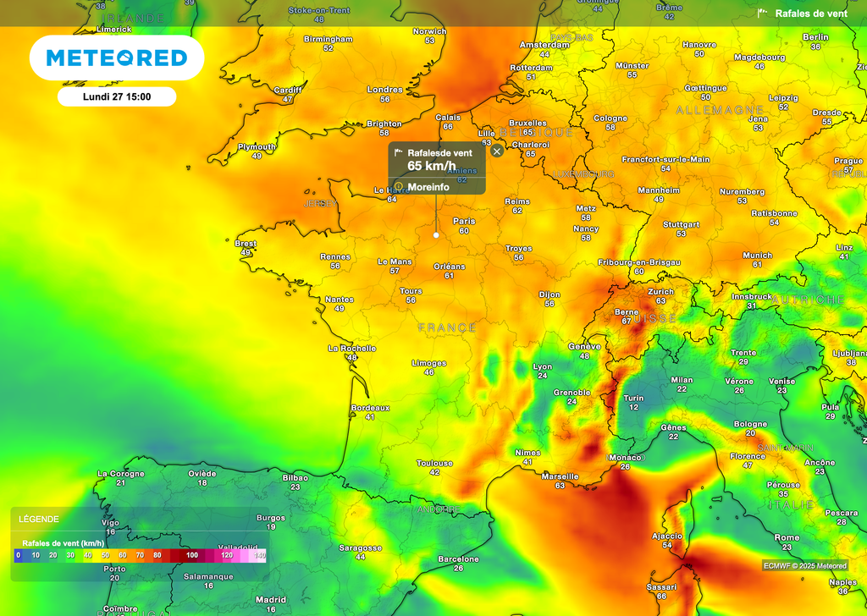Click the flag icon in the top-right corner
The width and height of the screenshot is (867, 616).
[x=762, y=13]
